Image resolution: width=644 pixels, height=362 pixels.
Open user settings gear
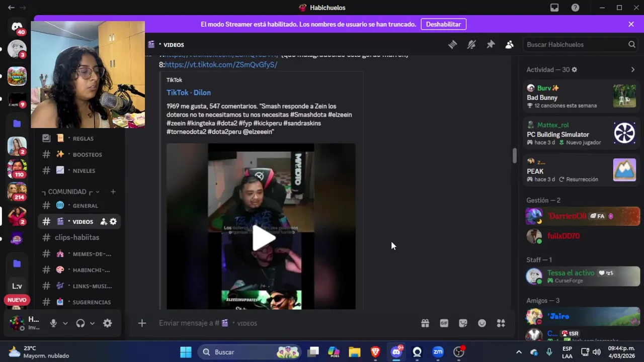point(107,323)
